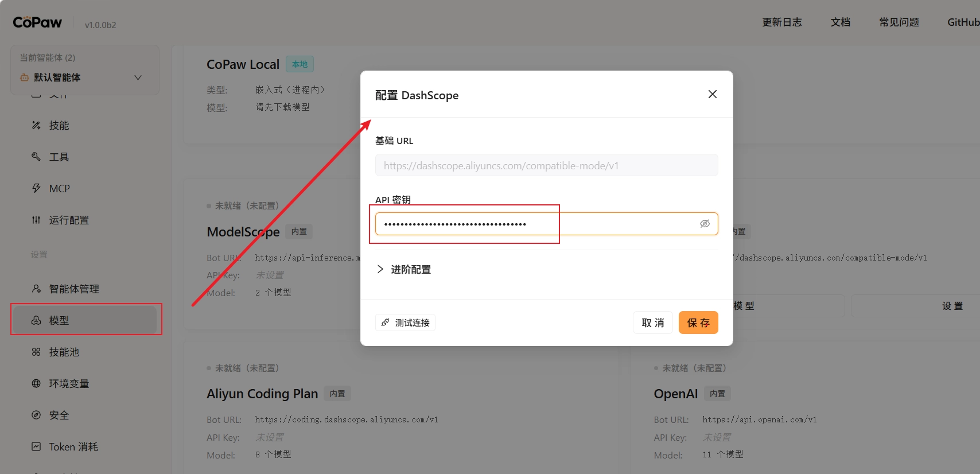Close the 配置 DashScope dialog

point(713,94)
